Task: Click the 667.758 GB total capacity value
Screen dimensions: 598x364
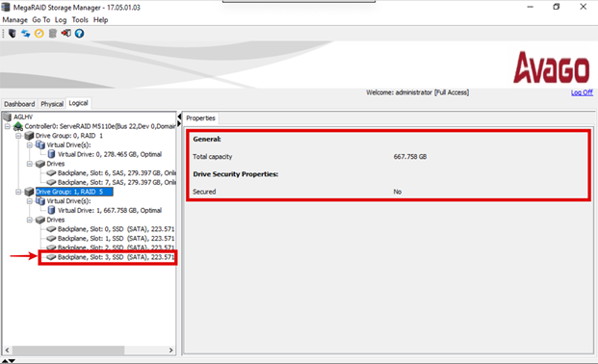Action: (x=410, y=157)
